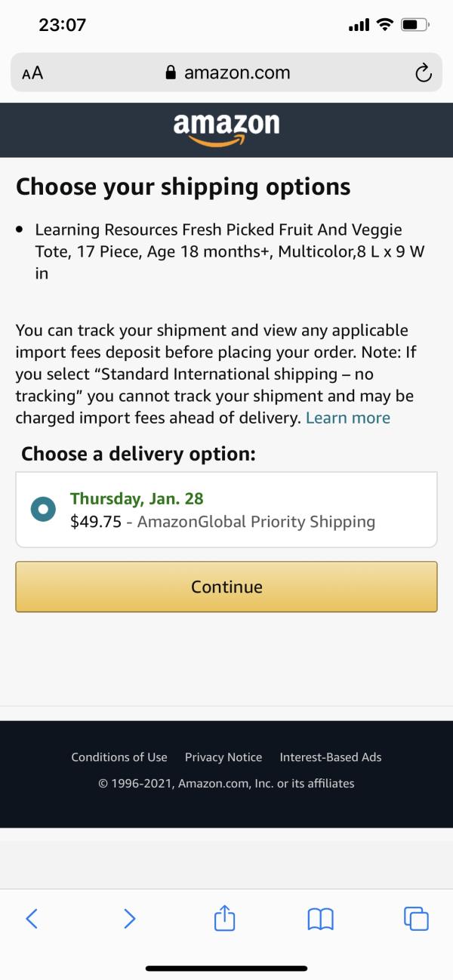Tap the Safari back arrow
This screenshot has height=980, width=453.
pyautogui.click(x=31, y=917)
